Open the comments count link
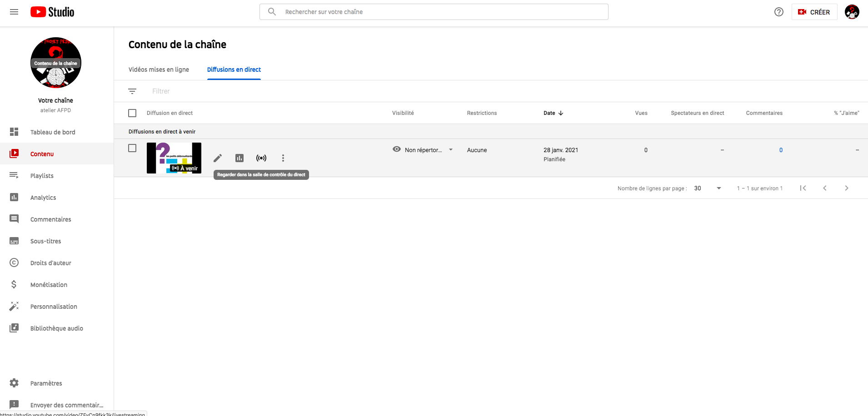This screenshot has width=868, height=416. coord(781,150)
